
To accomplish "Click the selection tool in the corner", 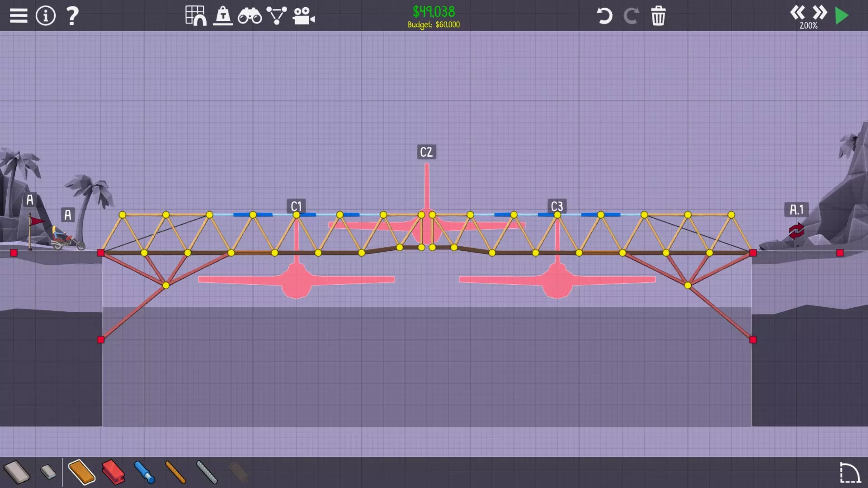I will [x=849, y=473].
